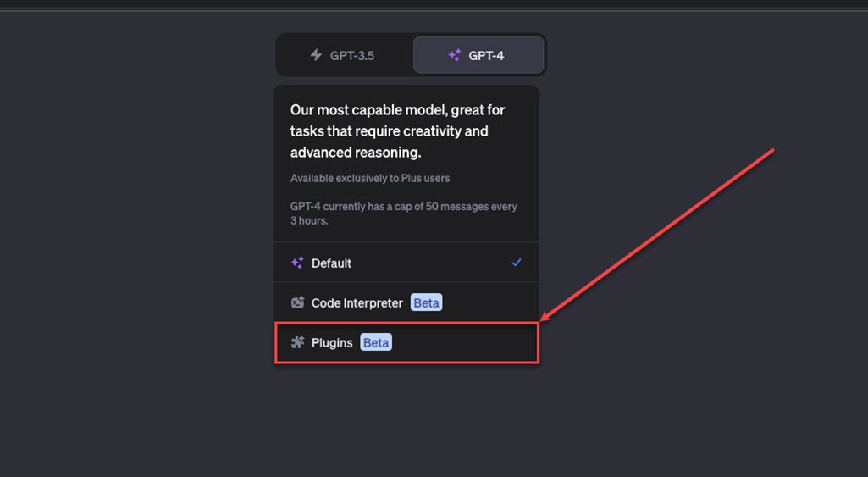Screen dimensions: 868x477
Task: Click the Beta badge beside Code Interpreter
Action: (x=426, y=302)
